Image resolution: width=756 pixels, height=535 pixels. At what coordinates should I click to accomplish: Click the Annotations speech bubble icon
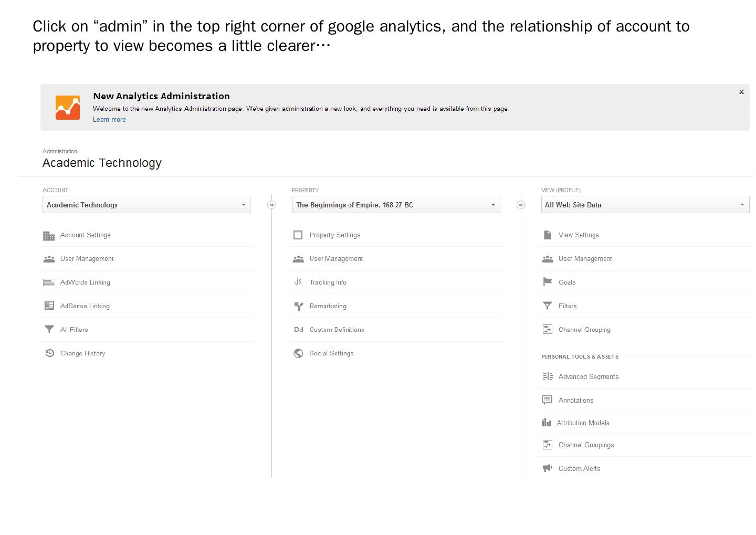(547, 400)
